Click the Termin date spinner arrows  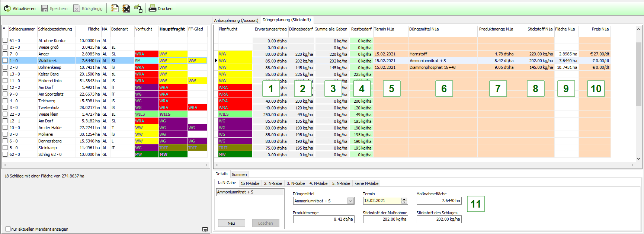pyautogui.click(x=404, y=201)
